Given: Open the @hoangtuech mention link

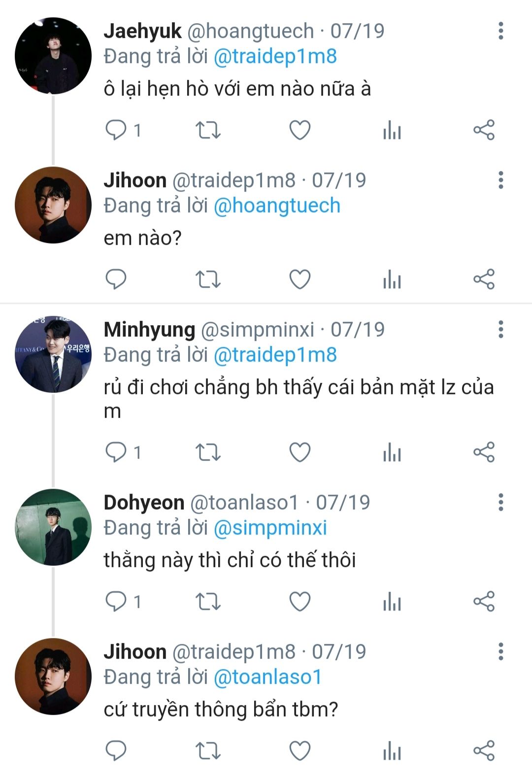Looking at the screenshot, I should click(277, 205).
